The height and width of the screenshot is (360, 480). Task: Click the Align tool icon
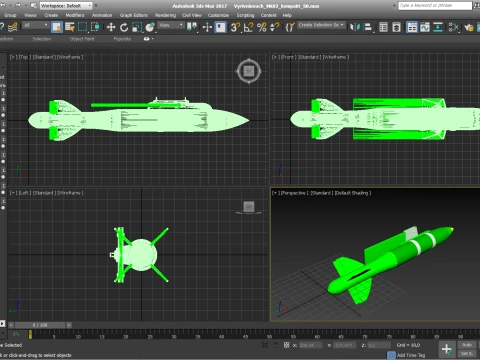368,27
